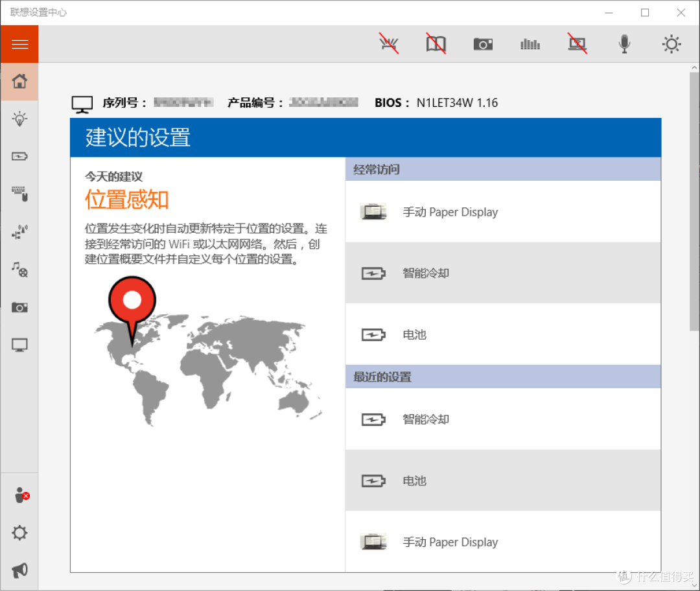Open the display monitor sidebar icon
Screen dimensions: 700x591
(x=19, y=345)
